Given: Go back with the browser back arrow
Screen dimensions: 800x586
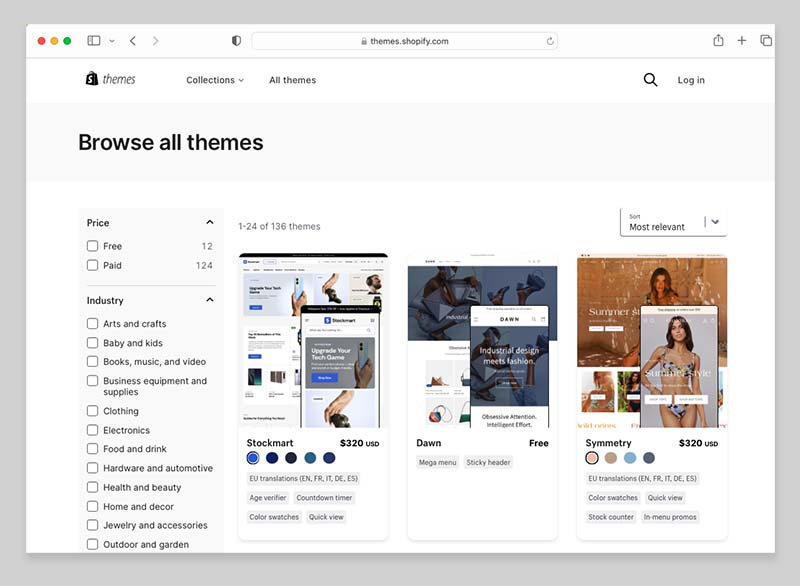Looking at the screenshot, I should click(133, 41).
